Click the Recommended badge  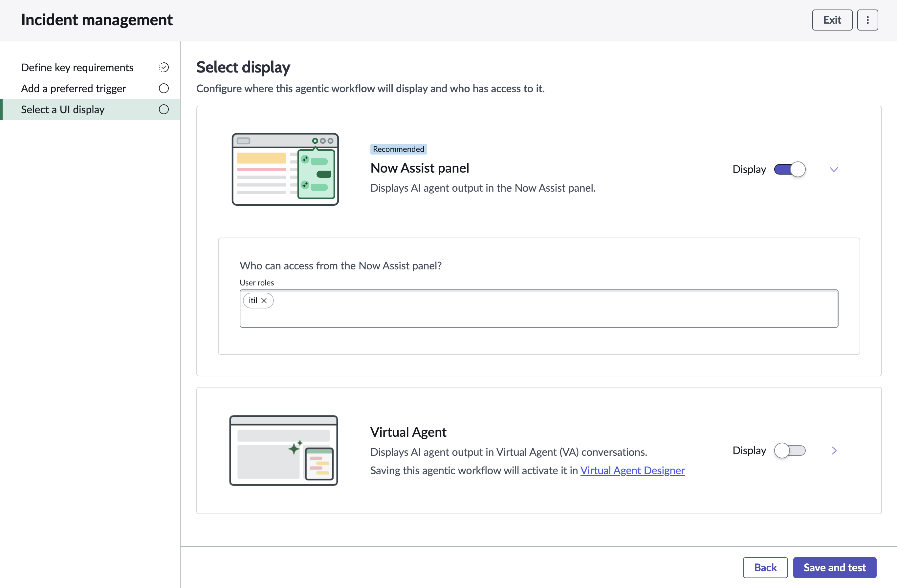click(398, 149)
